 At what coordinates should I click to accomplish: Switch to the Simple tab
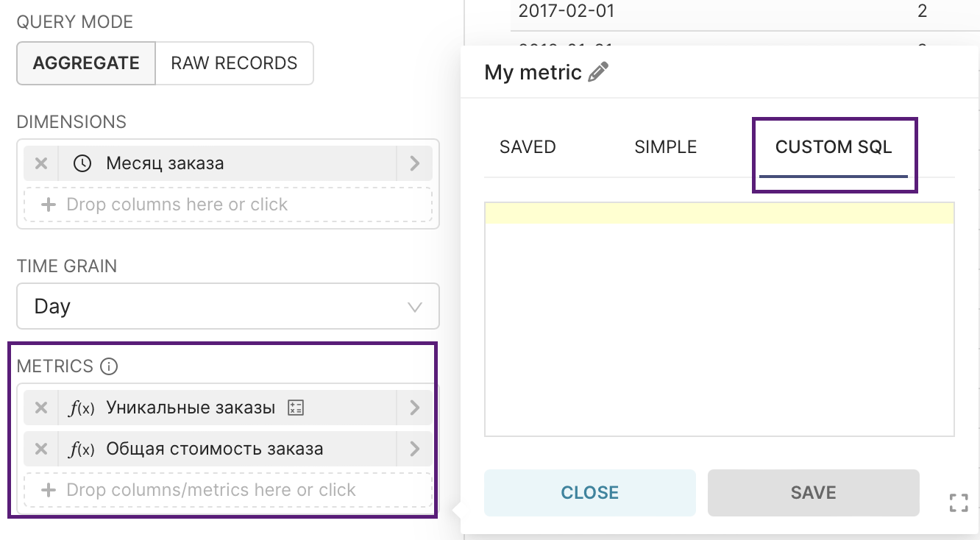click(x=665, y=147)
